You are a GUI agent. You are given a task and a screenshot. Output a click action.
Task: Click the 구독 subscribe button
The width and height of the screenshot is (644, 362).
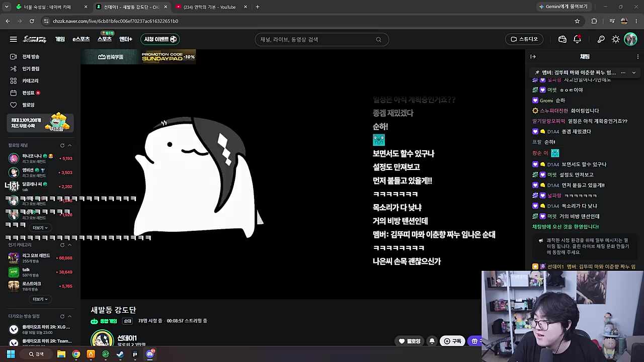pyautogui.click(x=452, y=341)
